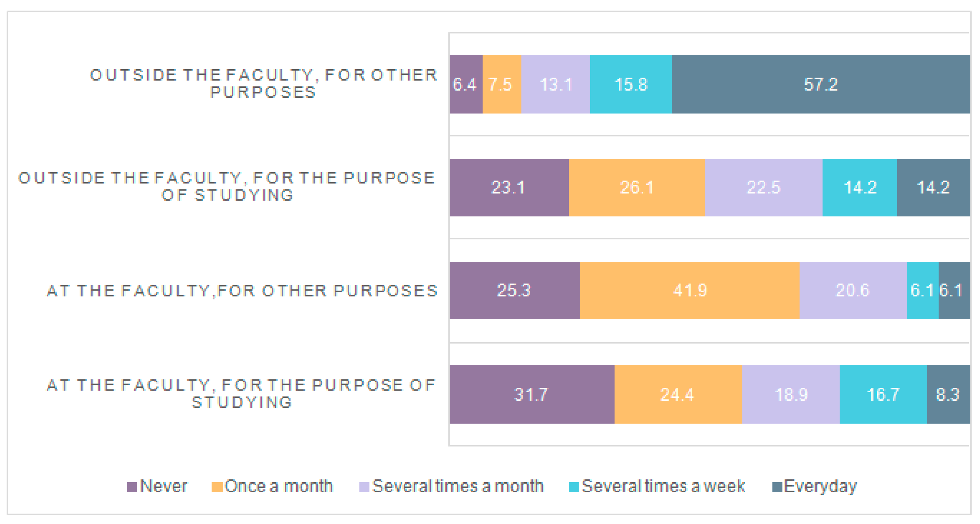Click the "Outside the faculty, for other purposes" label
Viewport: 980px width, 524px height.
[x=263, y=84]
